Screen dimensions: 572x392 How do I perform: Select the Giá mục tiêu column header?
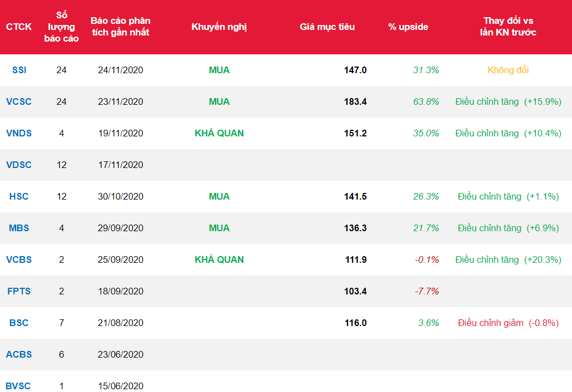point(327,27)
